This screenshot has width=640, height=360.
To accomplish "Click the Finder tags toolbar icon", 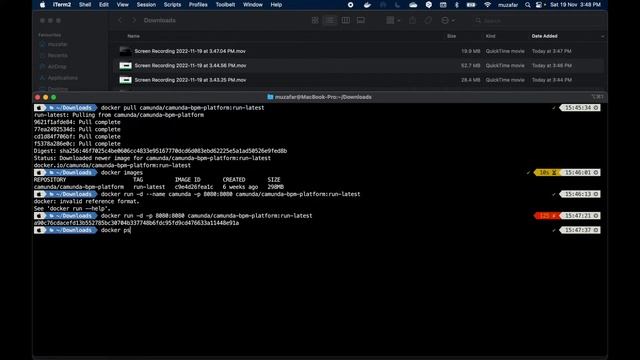I will tap(428, 20).
